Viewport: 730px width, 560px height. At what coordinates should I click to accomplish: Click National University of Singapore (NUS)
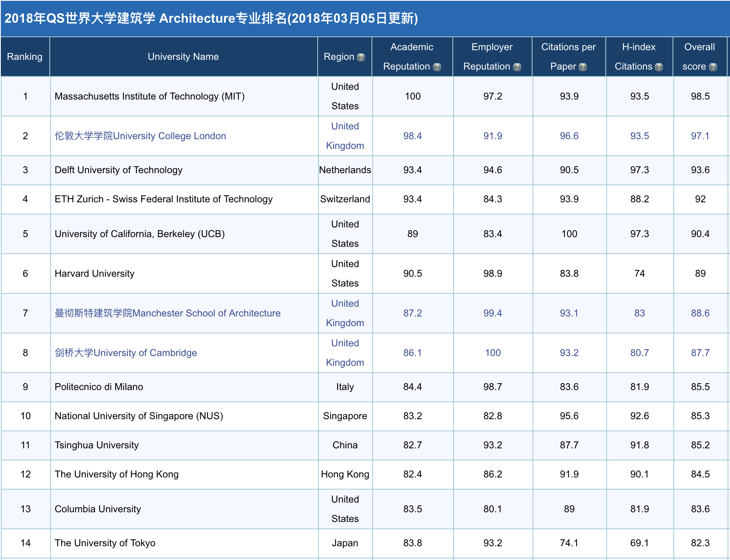139,416
